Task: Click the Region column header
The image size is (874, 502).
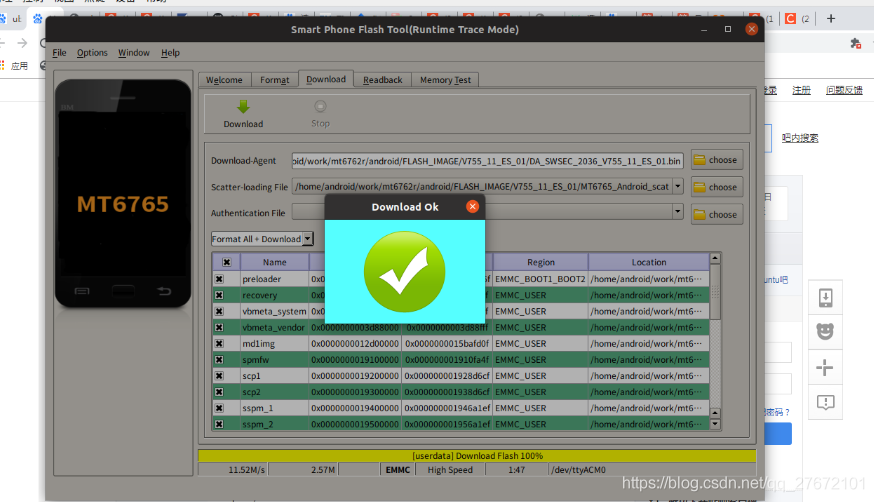Action: click(541, 262)
